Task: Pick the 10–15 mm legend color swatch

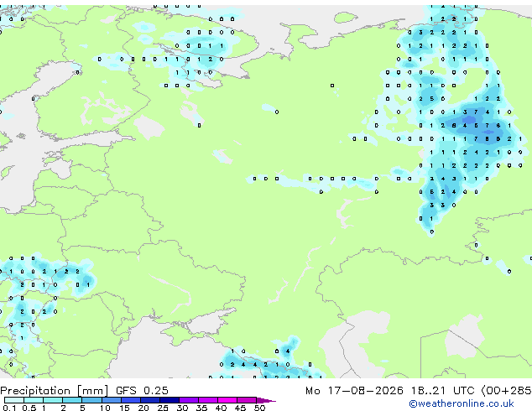Action: [111, 400]
